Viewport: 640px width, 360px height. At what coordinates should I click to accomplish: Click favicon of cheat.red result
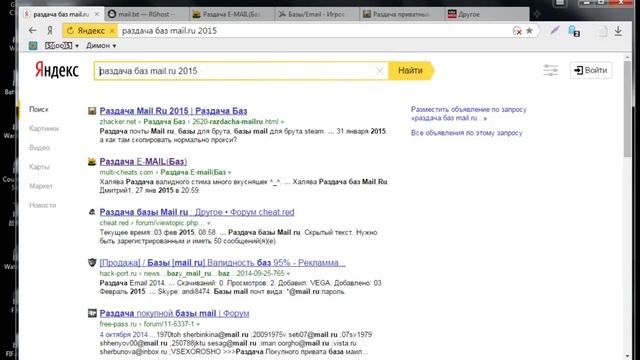pyautogui.click(x=92, y=212)
